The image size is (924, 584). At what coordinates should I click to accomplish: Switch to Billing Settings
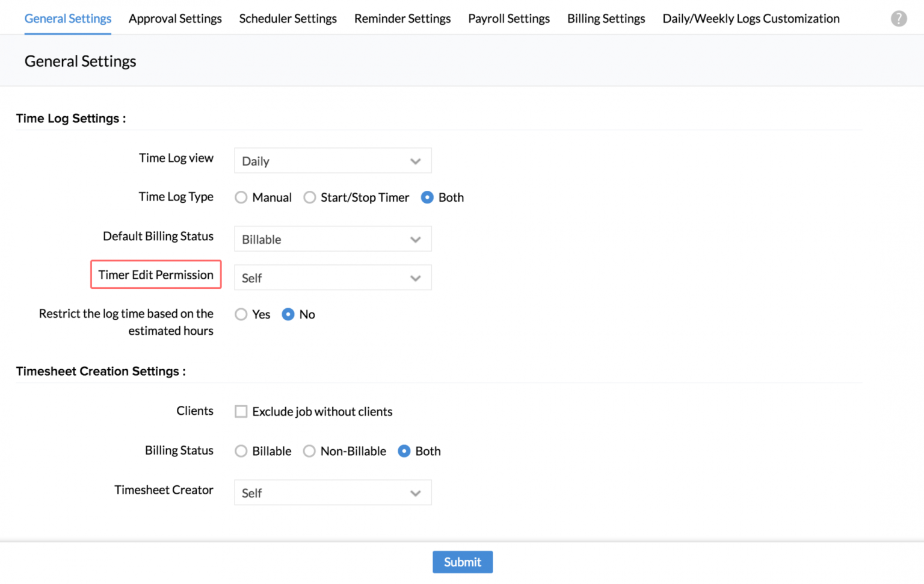pos(605,18)
